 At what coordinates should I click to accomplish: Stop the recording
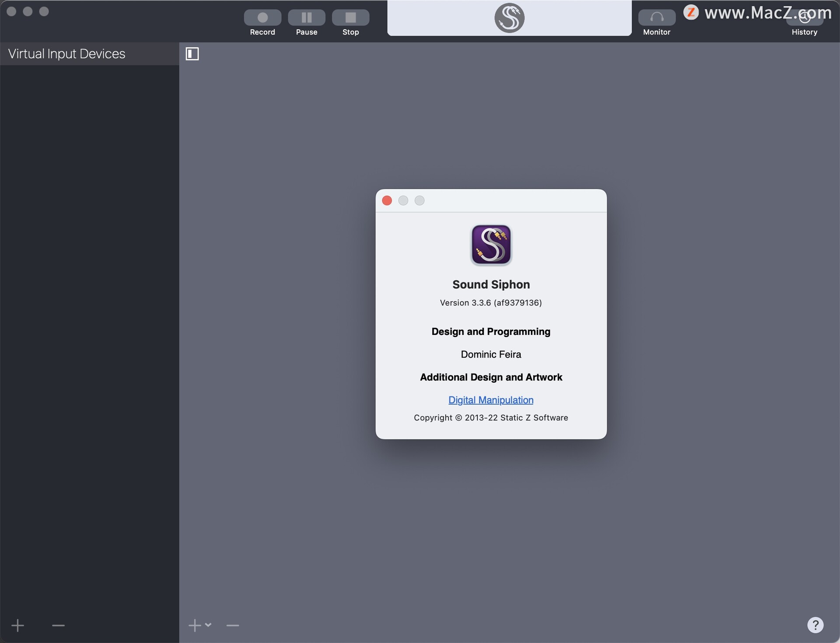pos(350,18)
